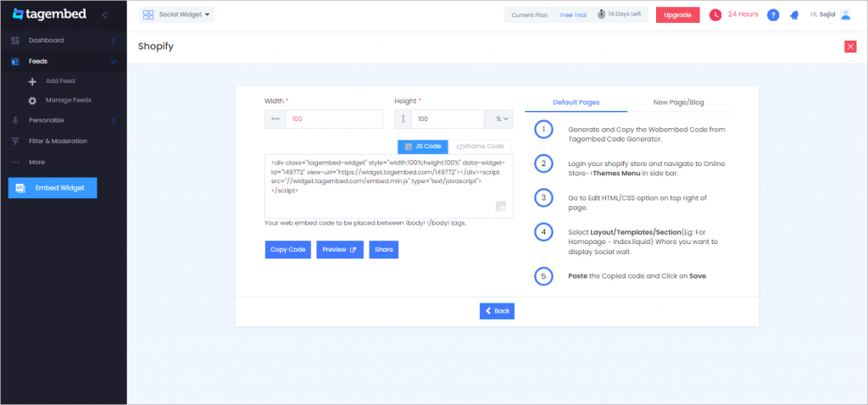Click the Manage Feeds gear icon
Screen dimensions: 868x405
pos(33,101)
